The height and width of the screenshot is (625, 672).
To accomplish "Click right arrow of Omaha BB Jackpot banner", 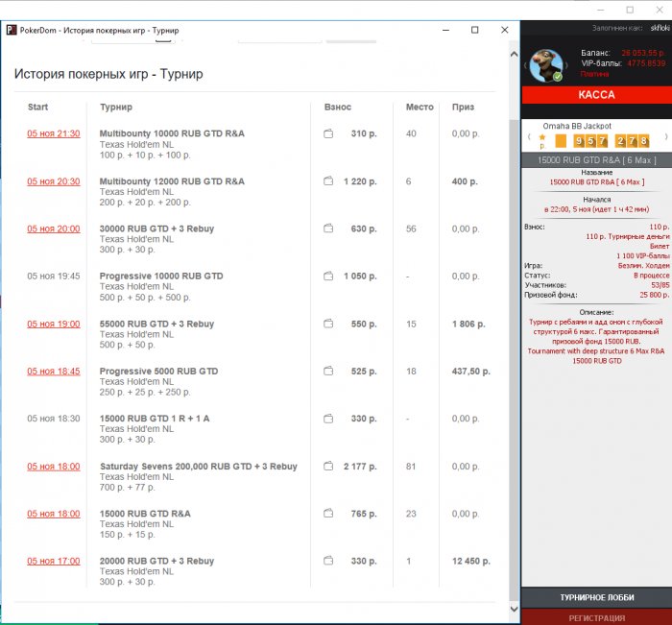I will point(666,137).
